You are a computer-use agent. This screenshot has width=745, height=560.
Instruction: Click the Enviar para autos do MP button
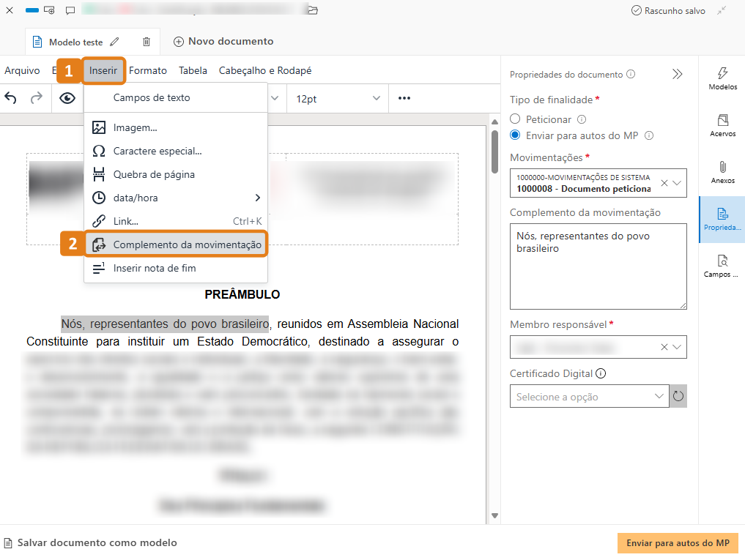click(x=678, y=543)
